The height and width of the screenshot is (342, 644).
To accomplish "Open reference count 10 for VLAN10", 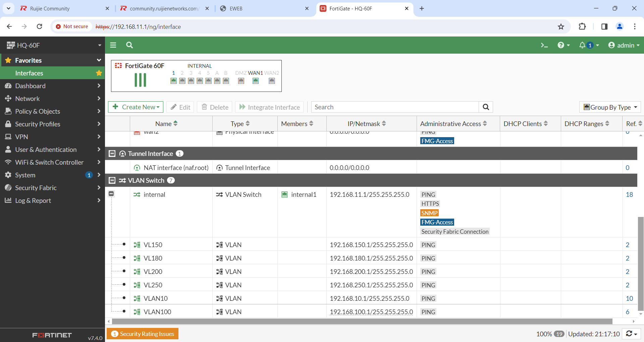I will coord(629,298).
